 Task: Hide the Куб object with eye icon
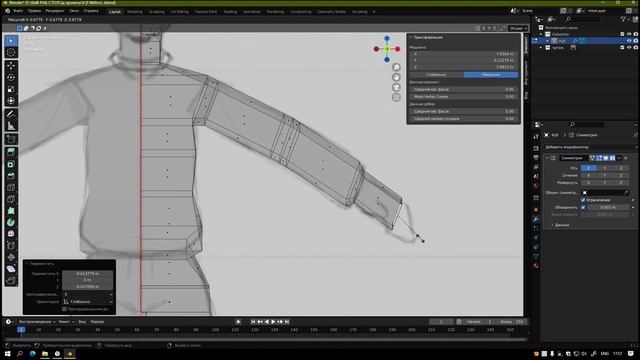point(629,41)
